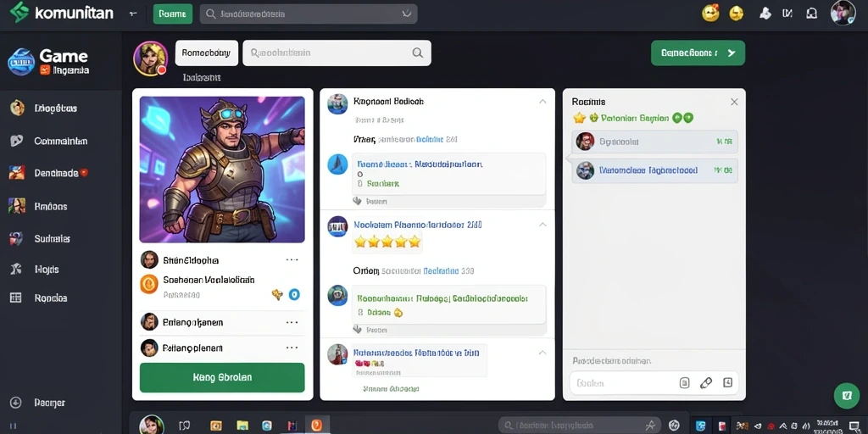Click the square icon at chat input end
Image resolution: width=868 pixels, height=434 pixels.
point(727,382)
